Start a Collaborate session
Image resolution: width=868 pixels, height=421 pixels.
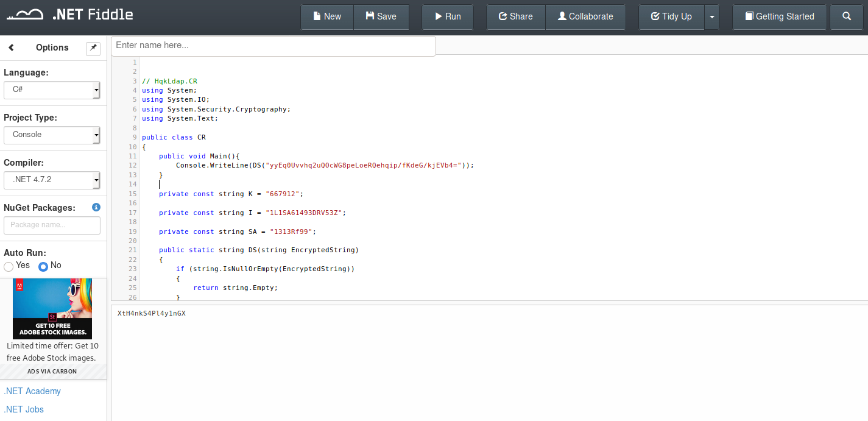(585, 17)
